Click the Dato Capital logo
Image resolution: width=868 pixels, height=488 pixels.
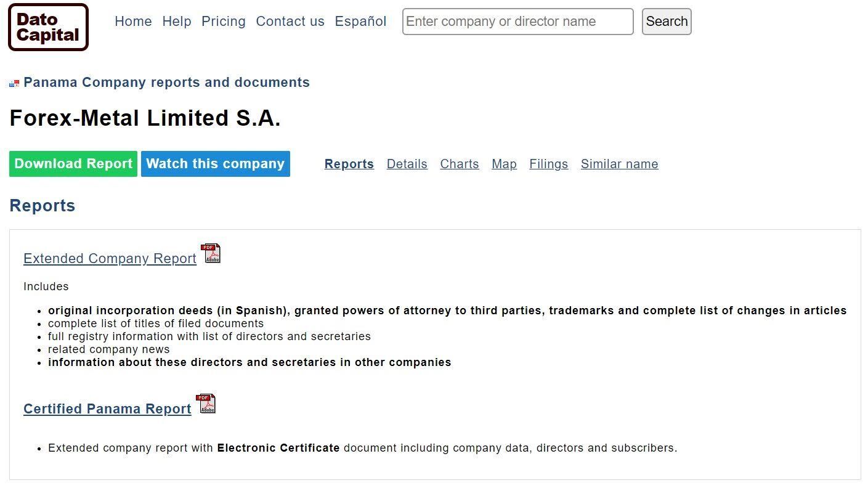pos(48,27)
